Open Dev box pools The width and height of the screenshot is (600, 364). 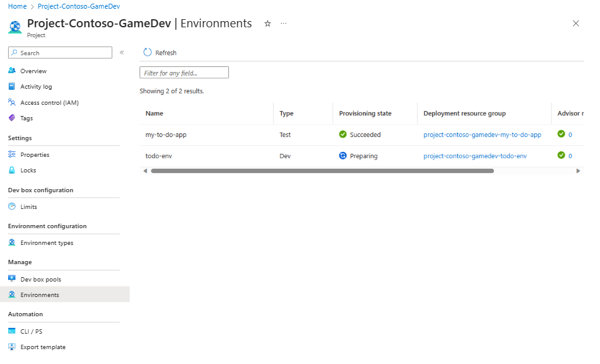click(x=40, y=280)
